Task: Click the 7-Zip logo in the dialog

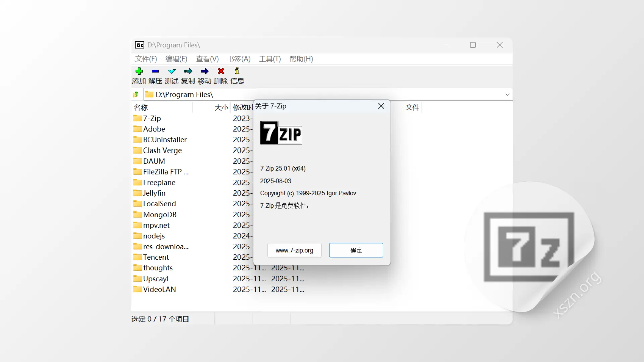Action: coord(281,133)
